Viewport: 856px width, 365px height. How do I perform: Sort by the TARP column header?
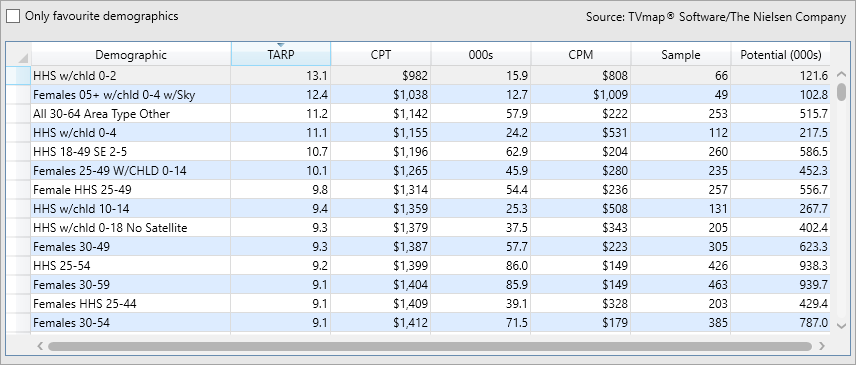(x=281, y=55)
